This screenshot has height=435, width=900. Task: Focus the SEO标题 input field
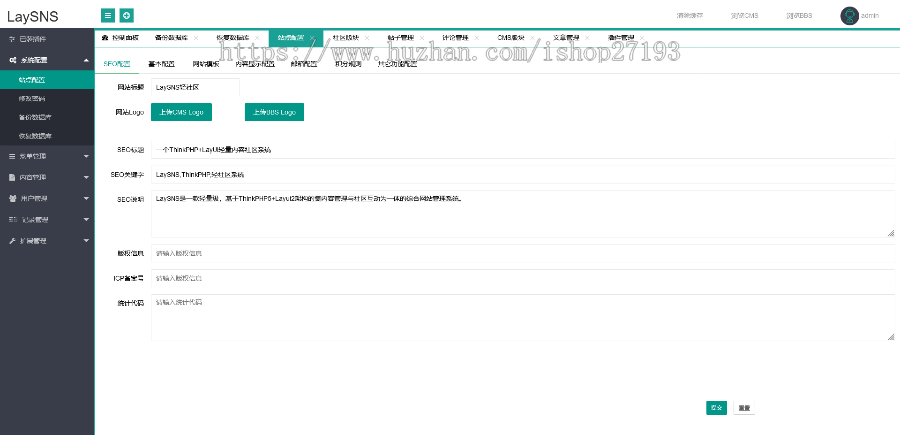click(x=523, y=150)
